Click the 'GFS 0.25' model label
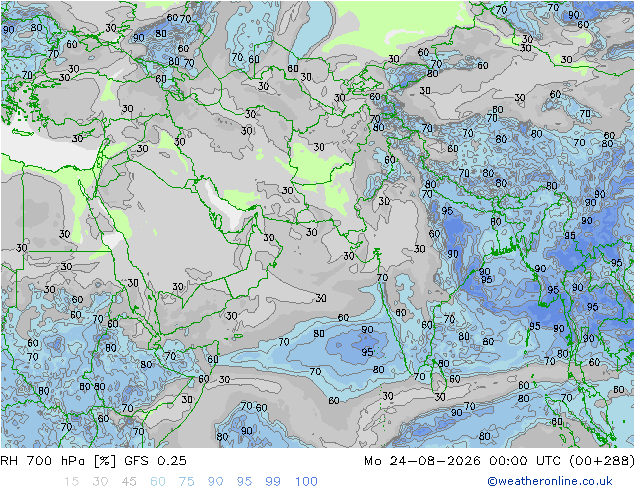This screenshot has width=634, height=490. [156, 461]
